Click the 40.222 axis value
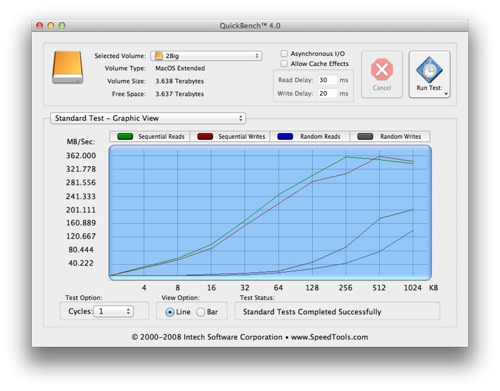Image resolution: width=500 pixels, height=391 pixels. (x=81, y=263)
